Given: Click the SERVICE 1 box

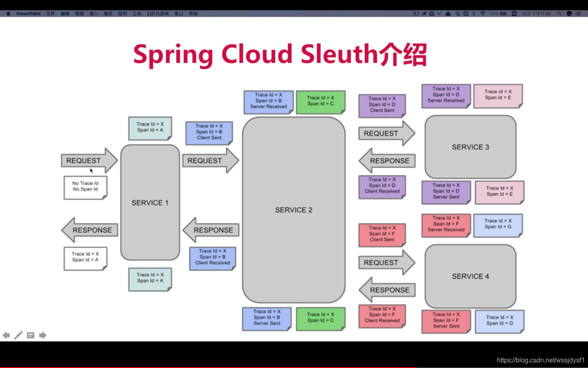Looking at the screenshot, I should [150, 202].
